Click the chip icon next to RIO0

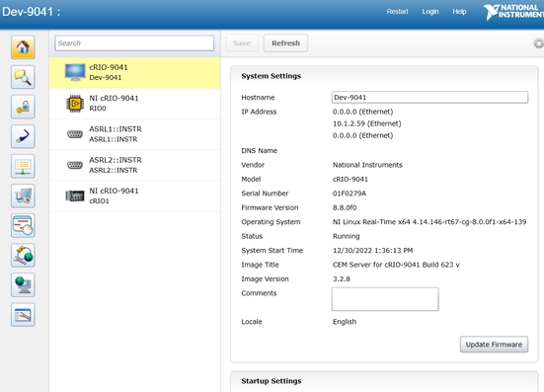tap(75, 104)
